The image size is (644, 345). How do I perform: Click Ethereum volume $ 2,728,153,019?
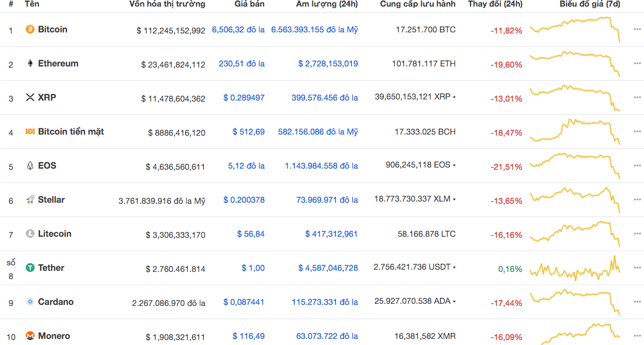pyautogui.click(x=328, y=64)
